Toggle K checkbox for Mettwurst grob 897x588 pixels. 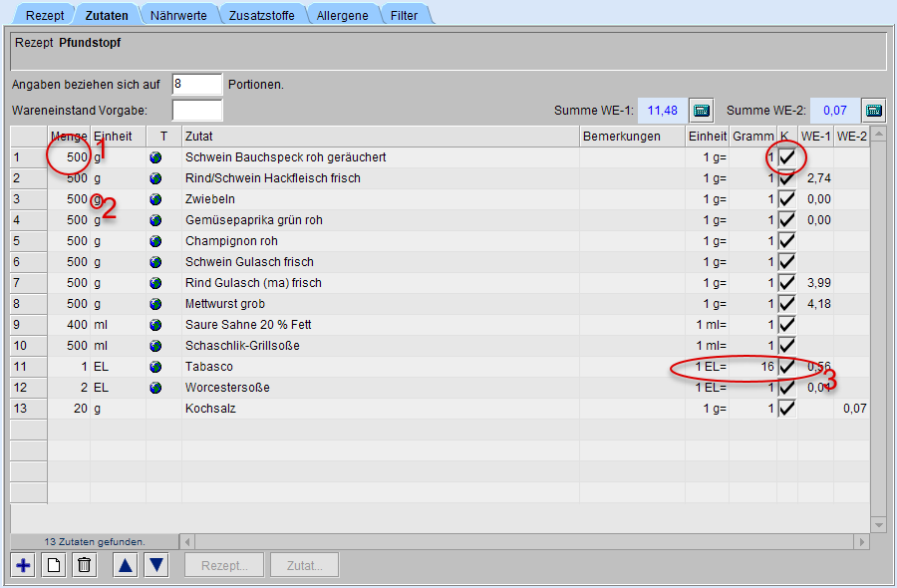tap(787, 304)
